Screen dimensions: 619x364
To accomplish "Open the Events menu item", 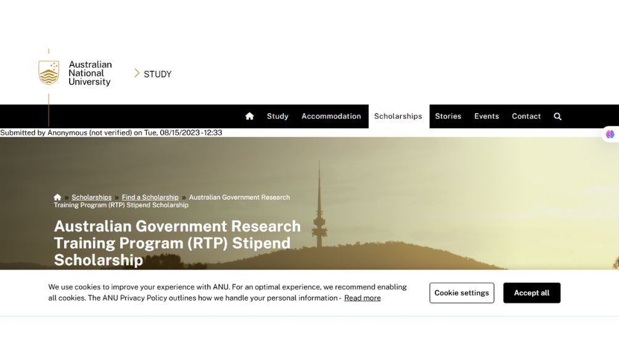I will click(x=486, y=116).
